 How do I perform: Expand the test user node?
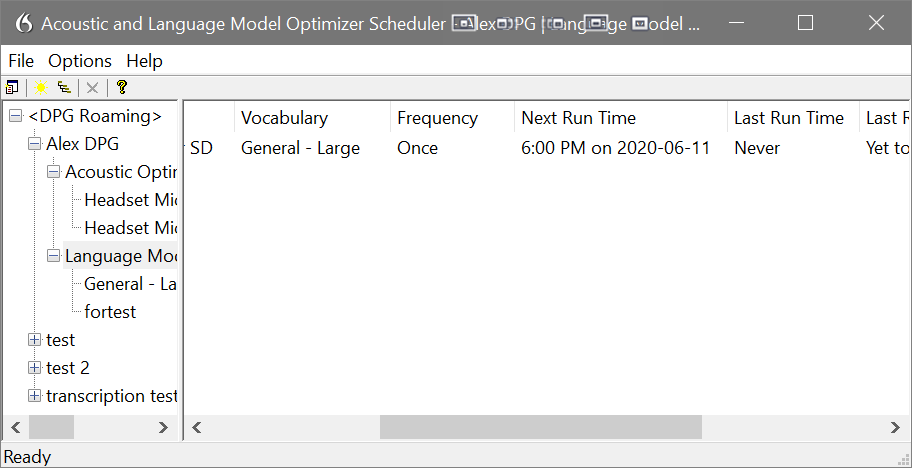pyautogui.click(x=35, y=340)
